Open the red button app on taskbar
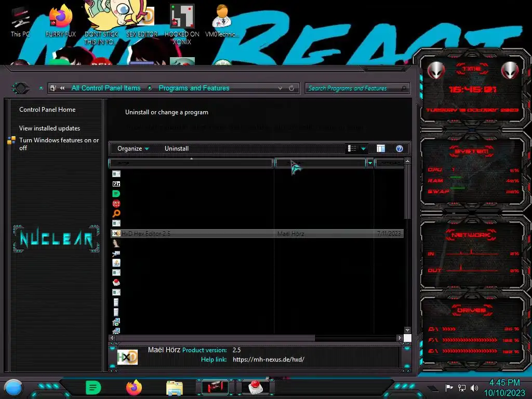 coord(256,388)
